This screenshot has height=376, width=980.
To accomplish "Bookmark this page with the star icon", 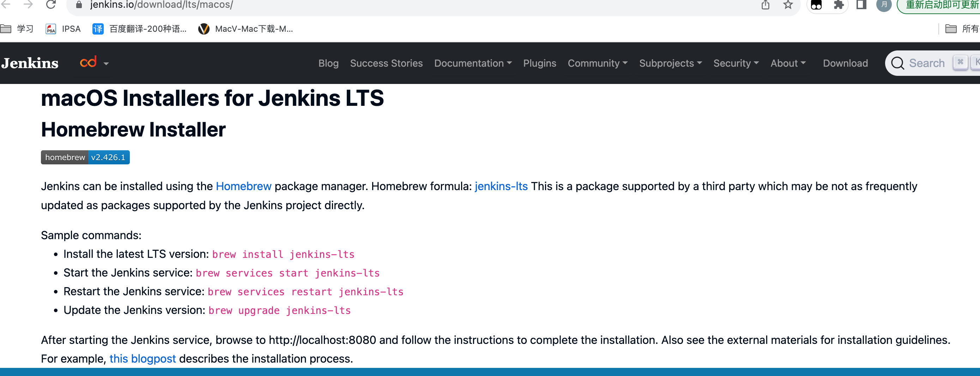I will (788, 5).
